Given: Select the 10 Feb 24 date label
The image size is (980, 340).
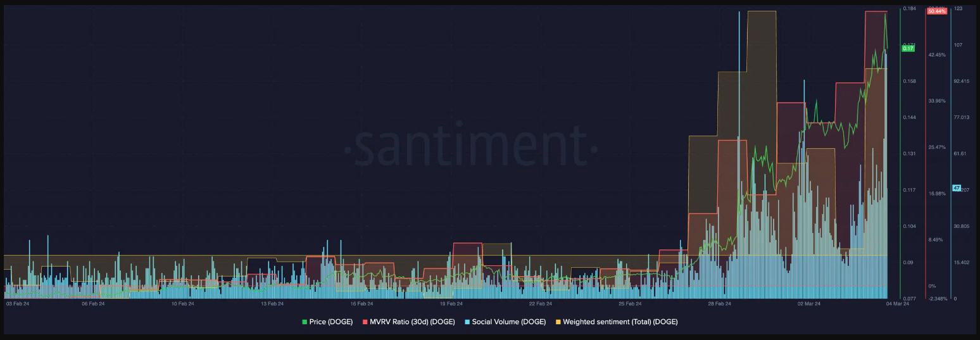Looking at the screenshot, I should (182, 304).
